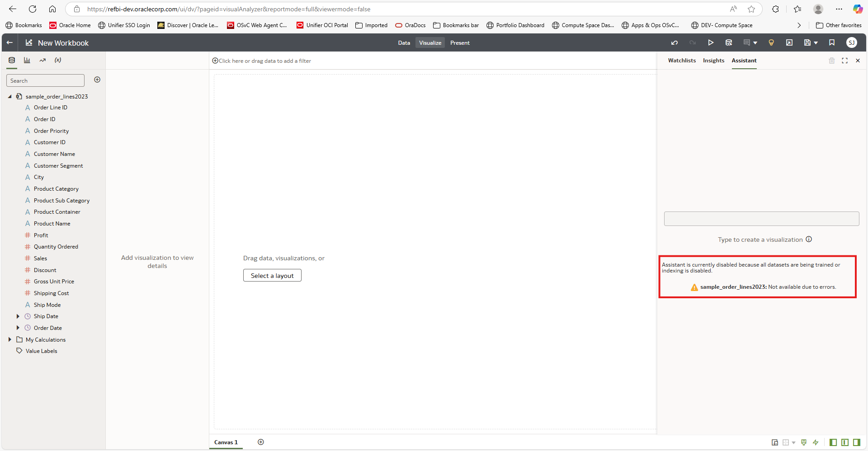
Task: Toggle the left data panel visibility
Action: pyautogui.click(x=833, y=442)
